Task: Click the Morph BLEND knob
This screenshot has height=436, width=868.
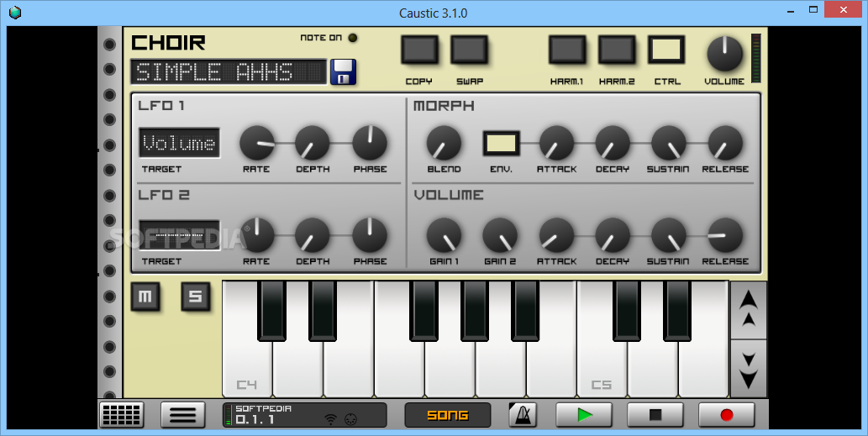Action: [444, 143]
